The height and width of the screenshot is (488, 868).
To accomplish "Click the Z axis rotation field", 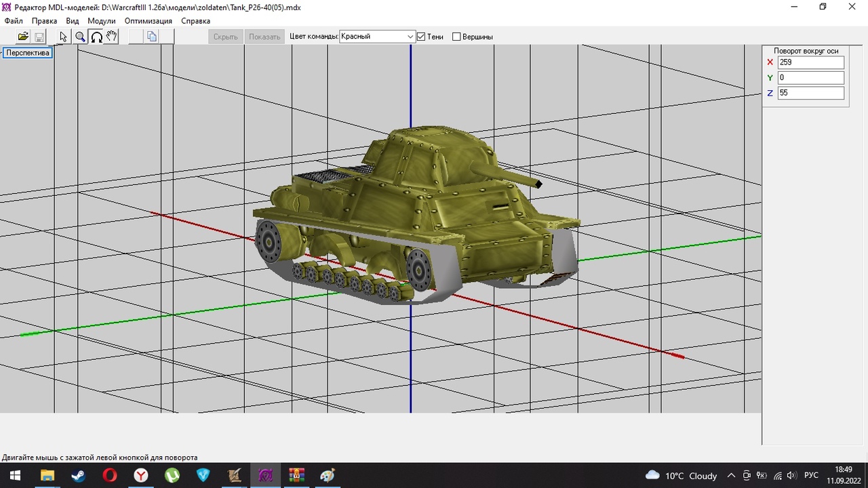I will [810, 93].
